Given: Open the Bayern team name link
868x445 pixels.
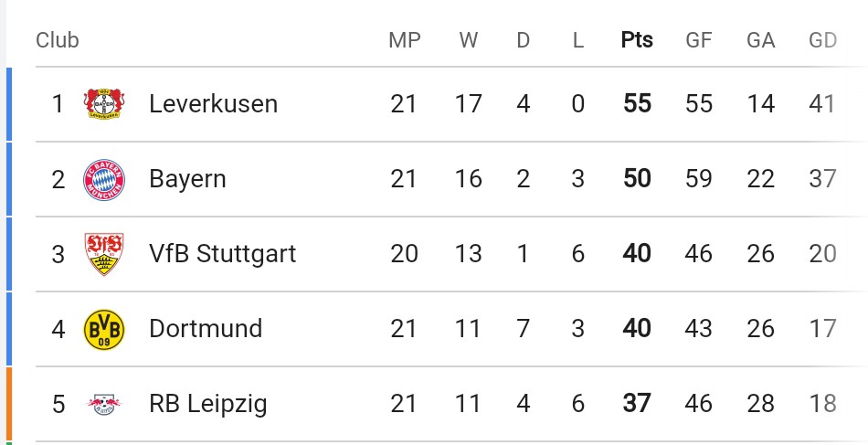Looking at the screenshot, I should [x=187, y=179].
